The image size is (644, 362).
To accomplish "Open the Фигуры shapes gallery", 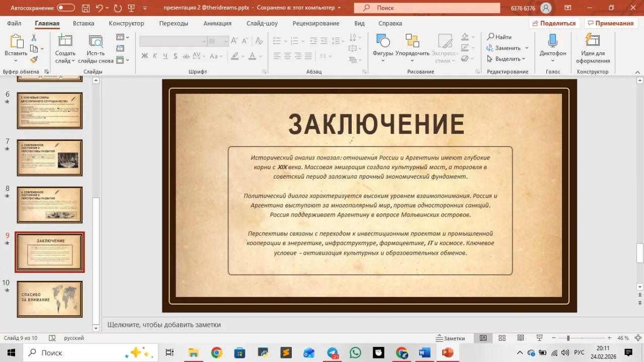I will point(383,48).
